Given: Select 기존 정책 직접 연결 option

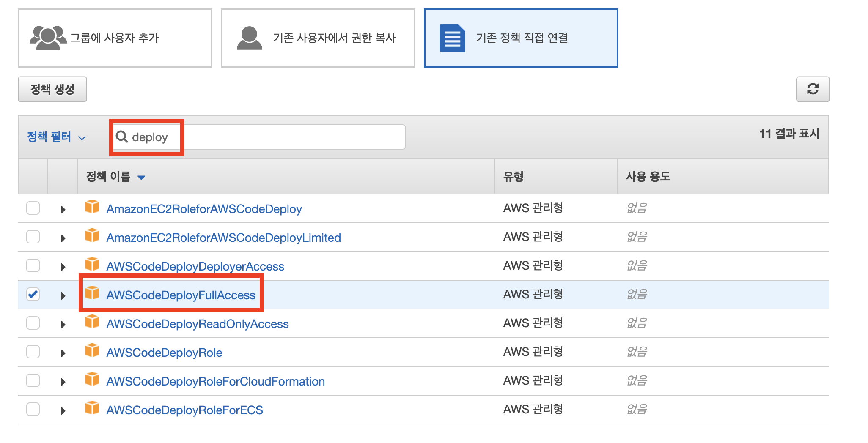Looking at the screenshot, I should coord(521,38).
